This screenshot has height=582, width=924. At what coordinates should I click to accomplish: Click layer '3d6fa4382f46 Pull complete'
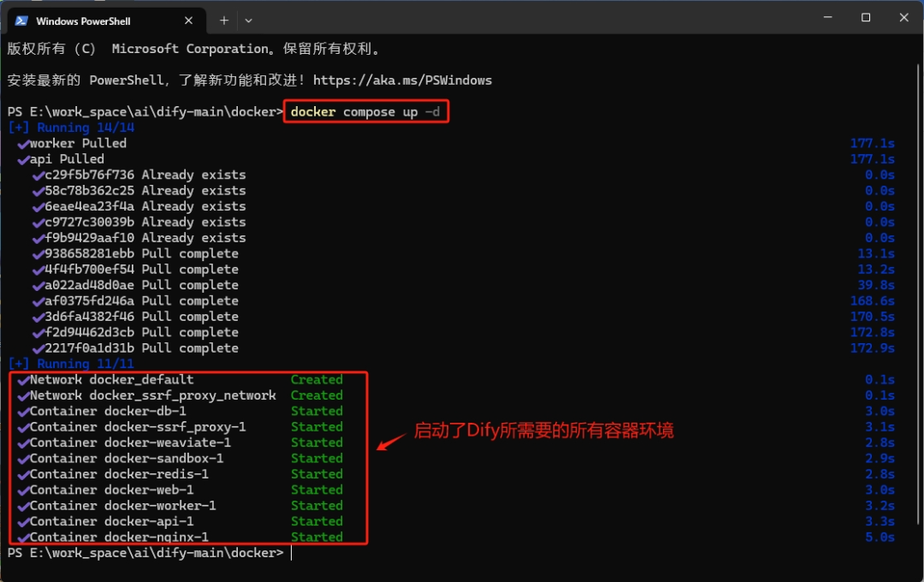click(135, 317)
